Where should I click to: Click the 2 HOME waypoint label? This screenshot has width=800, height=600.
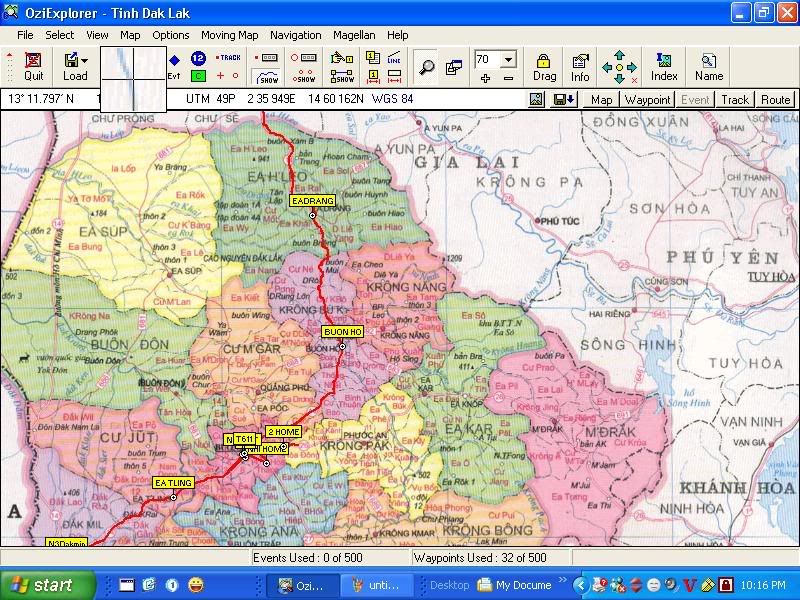283,432
